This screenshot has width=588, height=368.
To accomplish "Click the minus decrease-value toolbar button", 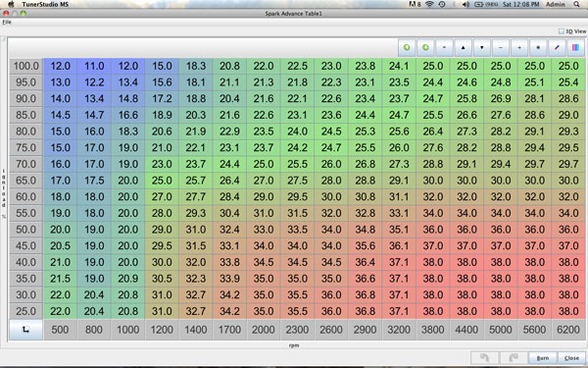I will point(501,48).
